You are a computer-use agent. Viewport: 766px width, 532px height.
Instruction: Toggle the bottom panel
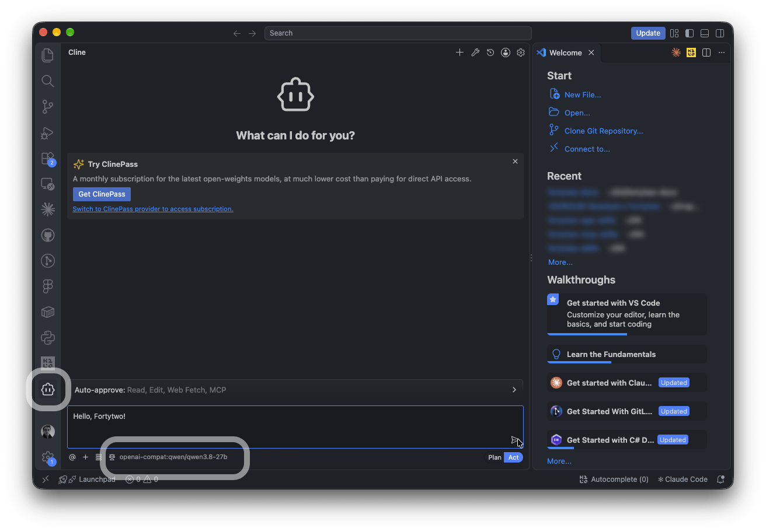705,33
